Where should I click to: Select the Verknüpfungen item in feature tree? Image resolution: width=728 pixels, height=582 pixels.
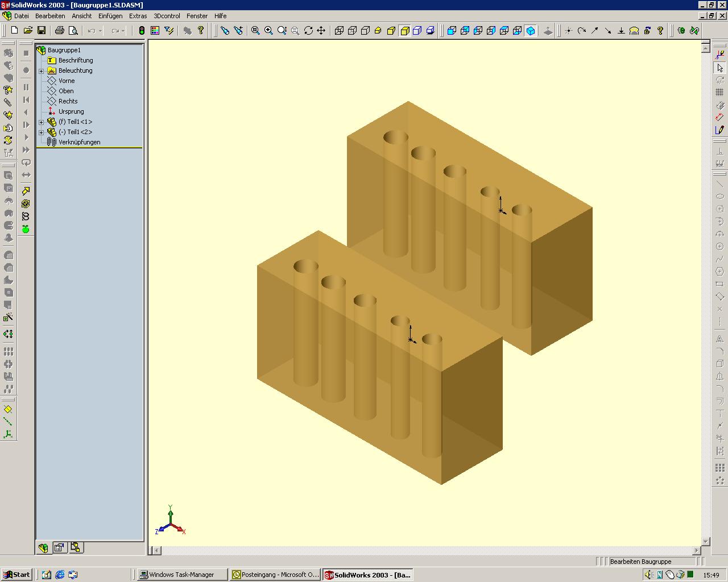tap(79, 142)
